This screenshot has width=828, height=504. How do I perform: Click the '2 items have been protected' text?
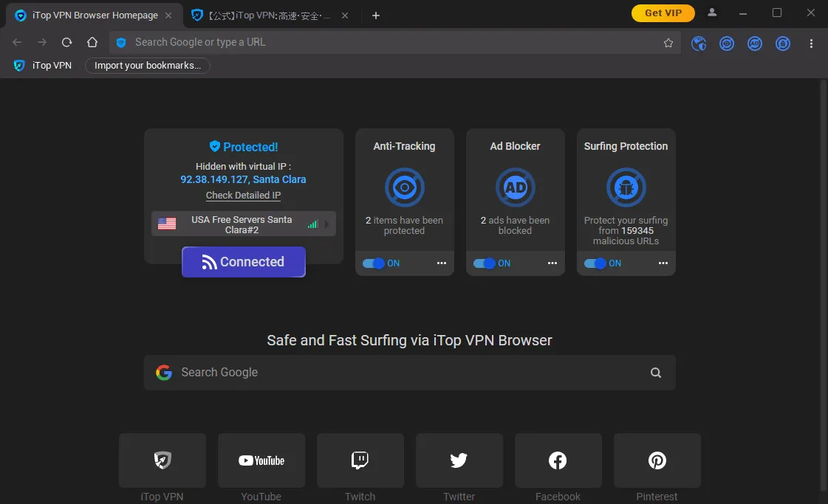click(405, 225)
